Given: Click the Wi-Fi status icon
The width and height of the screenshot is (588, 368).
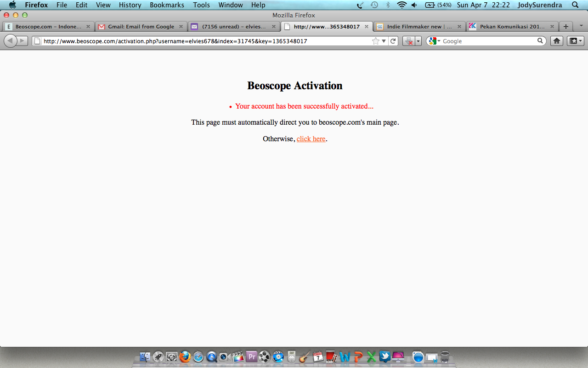Looking at the screenshot, I should pyautogui.click(x=402, y=5).
